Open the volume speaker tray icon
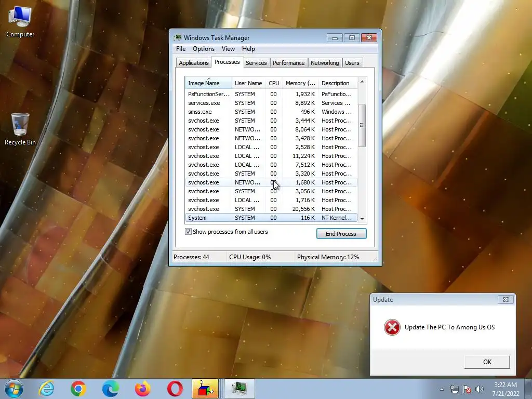The height and width of the screenshot is (399, 532). coord(480,389)
